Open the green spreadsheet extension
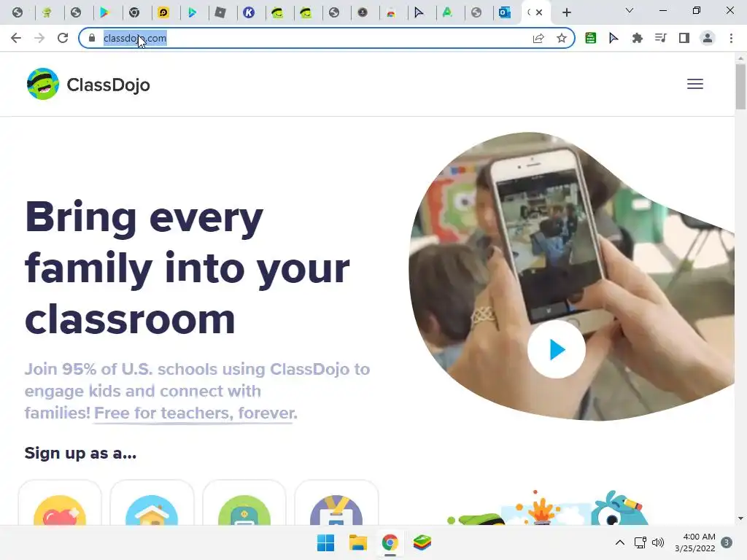 click(x=590, y=38)
